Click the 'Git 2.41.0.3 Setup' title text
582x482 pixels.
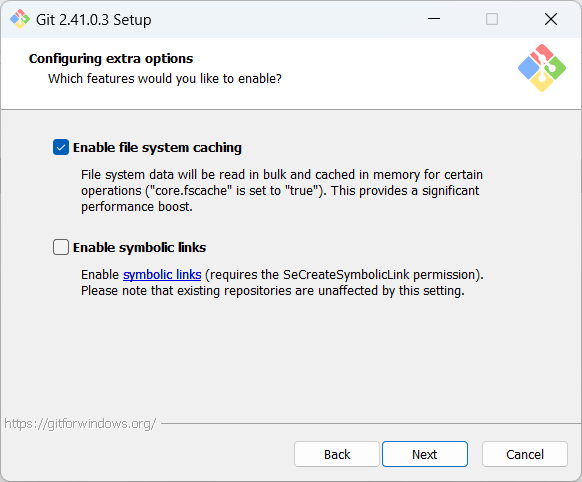pos(94,20)
